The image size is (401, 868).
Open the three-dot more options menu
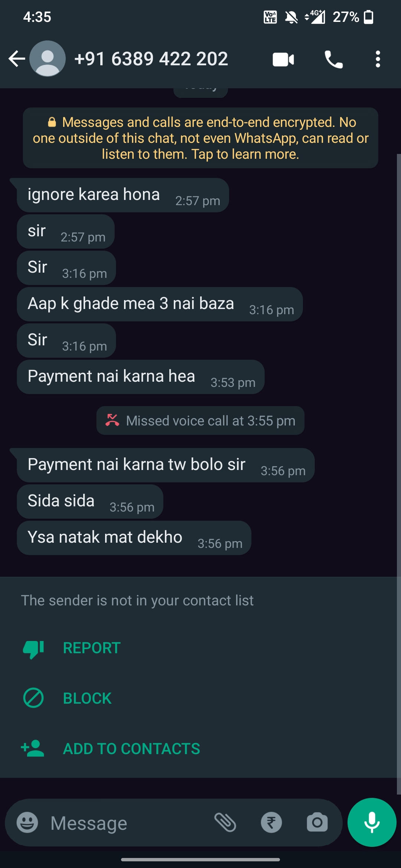378,59
